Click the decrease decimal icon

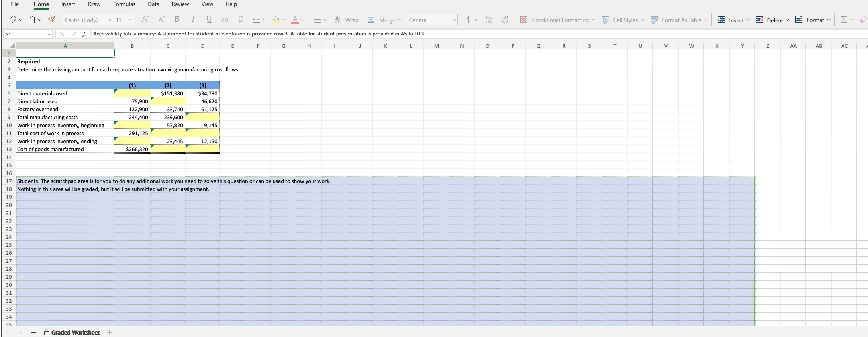point(505,20)
